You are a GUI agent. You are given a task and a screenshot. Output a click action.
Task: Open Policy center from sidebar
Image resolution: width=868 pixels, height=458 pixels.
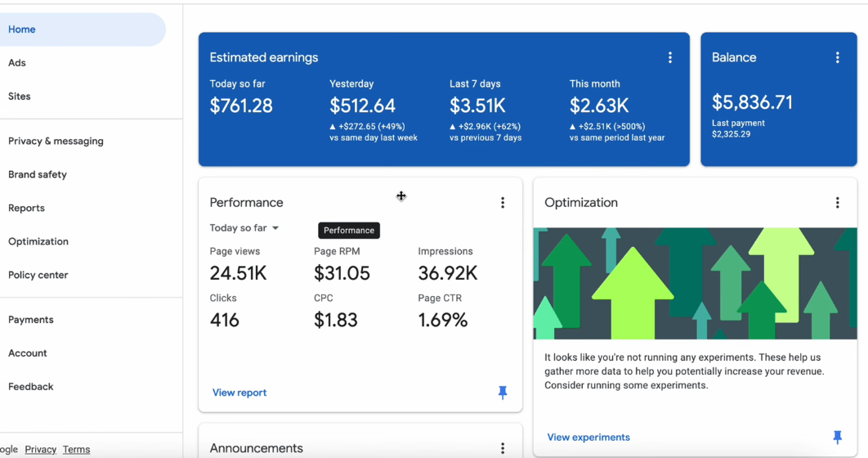pyautogui.click(x=38, y=276)
